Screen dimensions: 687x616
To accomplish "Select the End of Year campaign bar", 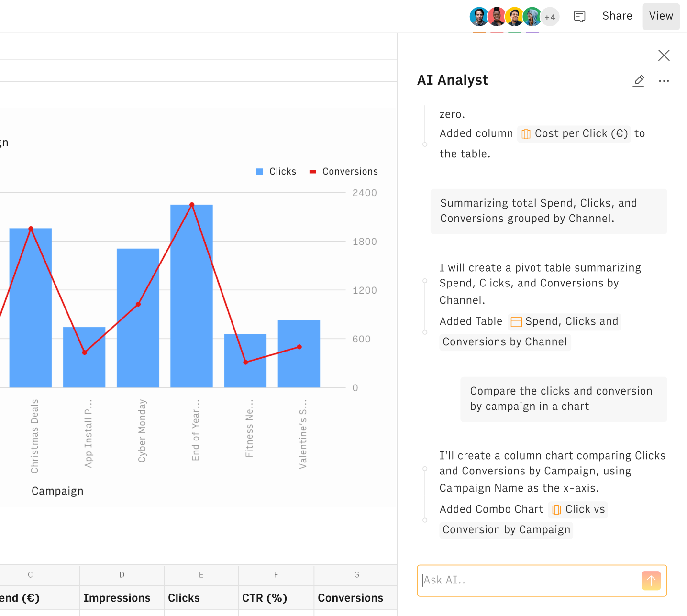I will click(x=191, y=297).
